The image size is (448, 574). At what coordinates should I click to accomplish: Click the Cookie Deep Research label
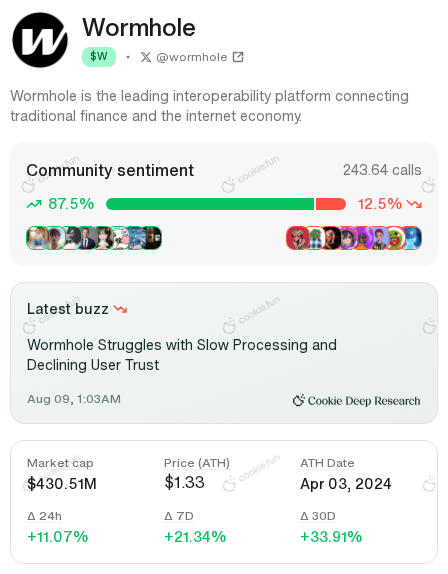point(364,401)
